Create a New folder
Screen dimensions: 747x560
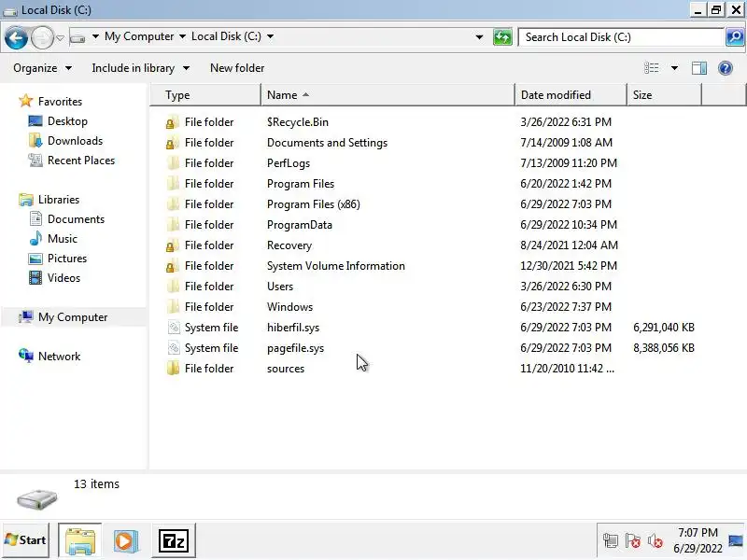pos(237,68)
